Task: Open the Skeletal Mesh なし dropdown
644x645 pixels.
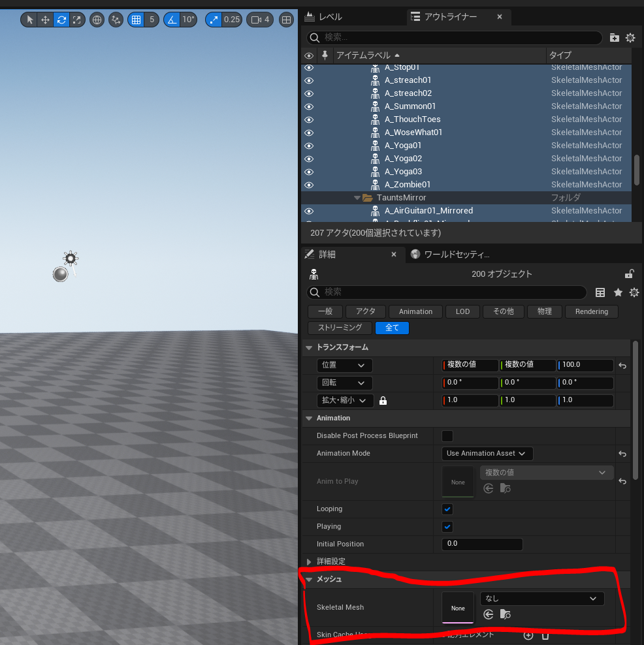Action: (x=541, y=598)
